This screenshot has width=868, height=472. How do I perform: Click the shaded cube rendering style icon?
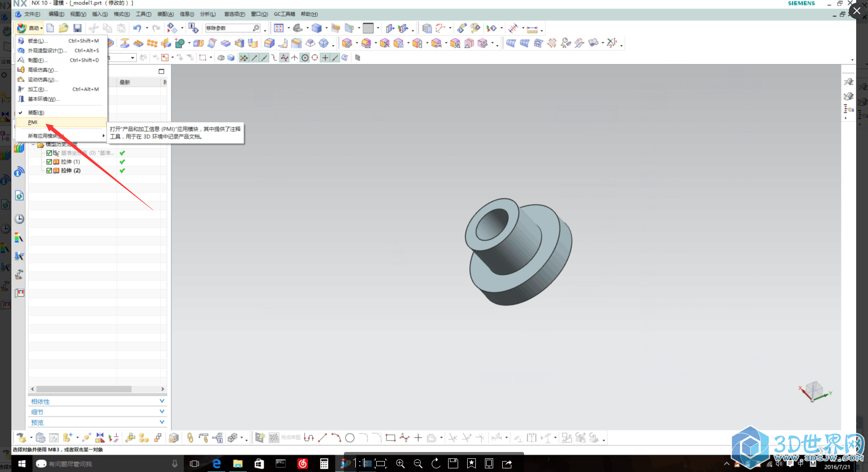pos(317,28)
